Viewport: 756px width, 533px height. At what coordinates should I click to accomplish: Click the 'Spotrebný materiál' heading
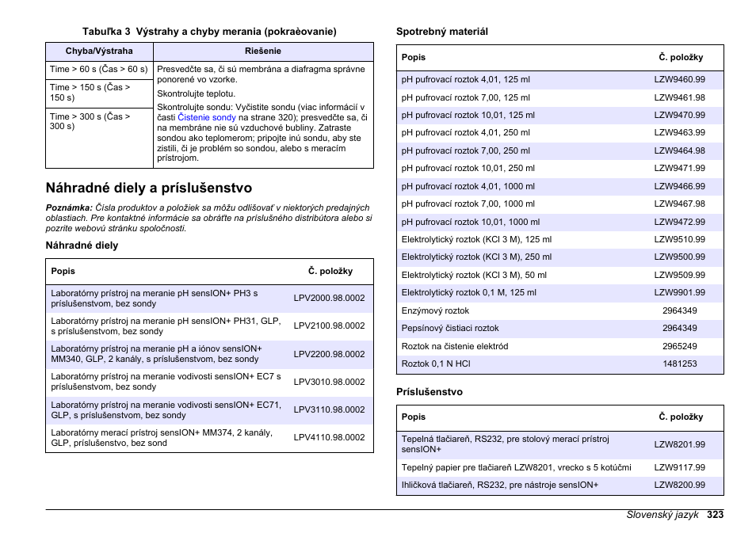442,32
